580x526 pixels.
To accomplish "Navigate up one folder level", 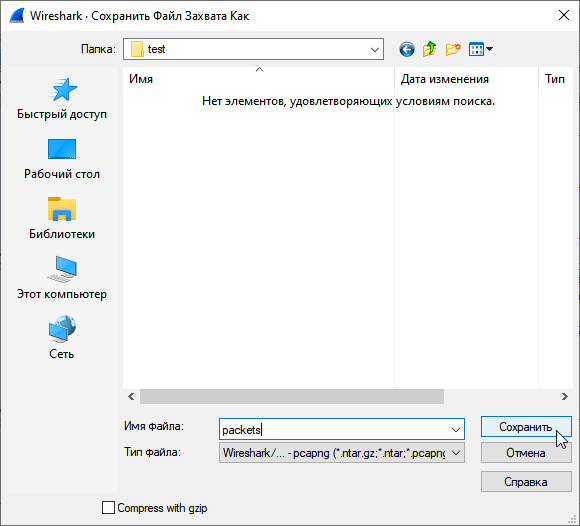I will pos(429,49).
